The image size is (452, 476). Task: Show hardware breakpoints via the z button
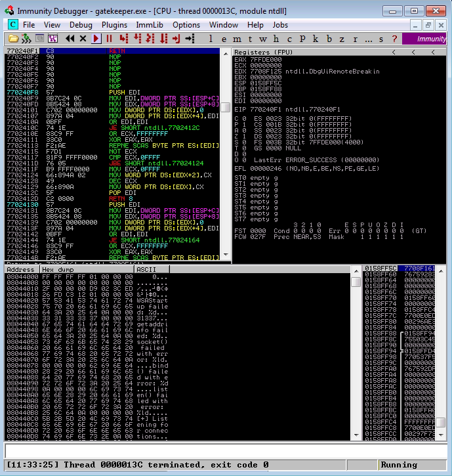point(342,39)
